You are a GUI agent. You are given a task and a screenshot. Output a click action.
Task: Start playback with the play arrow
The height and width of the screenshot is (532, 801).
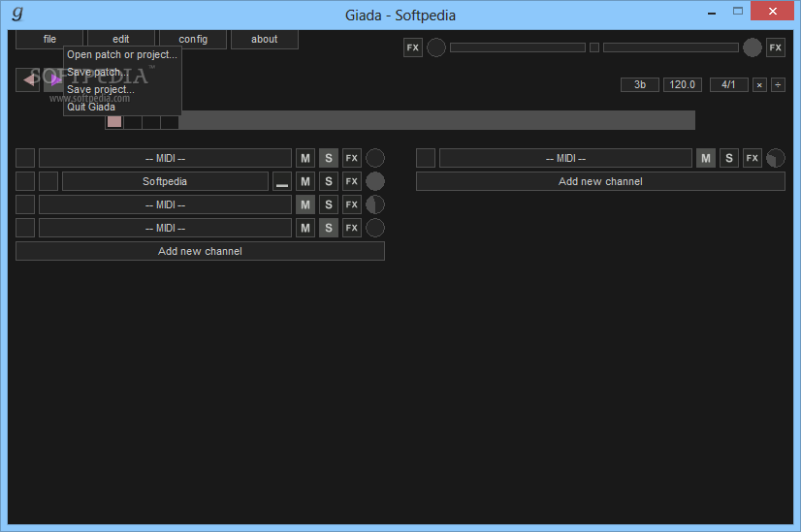coord(53,80)
